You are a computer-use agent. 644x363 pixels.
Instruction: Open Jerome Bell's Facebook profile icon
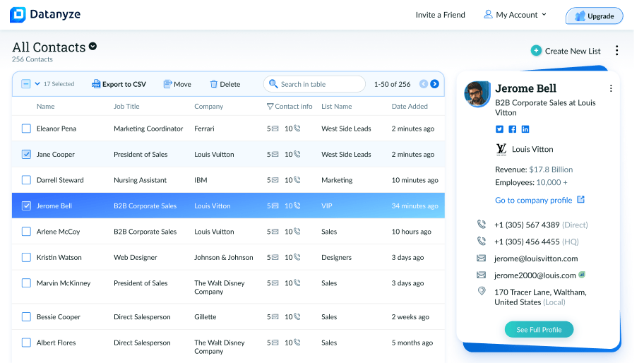pyautogui.click(x=513, y=129)
